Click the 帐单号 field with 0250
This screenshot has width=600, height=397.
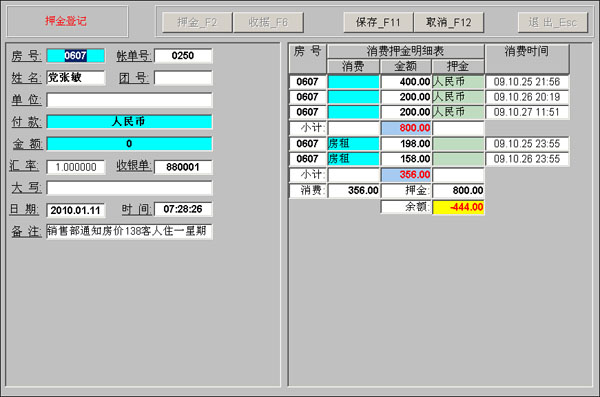(183, 56)
